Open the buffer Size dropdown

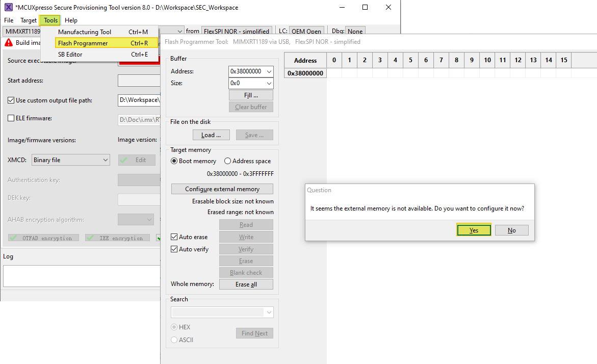point(269,83)
